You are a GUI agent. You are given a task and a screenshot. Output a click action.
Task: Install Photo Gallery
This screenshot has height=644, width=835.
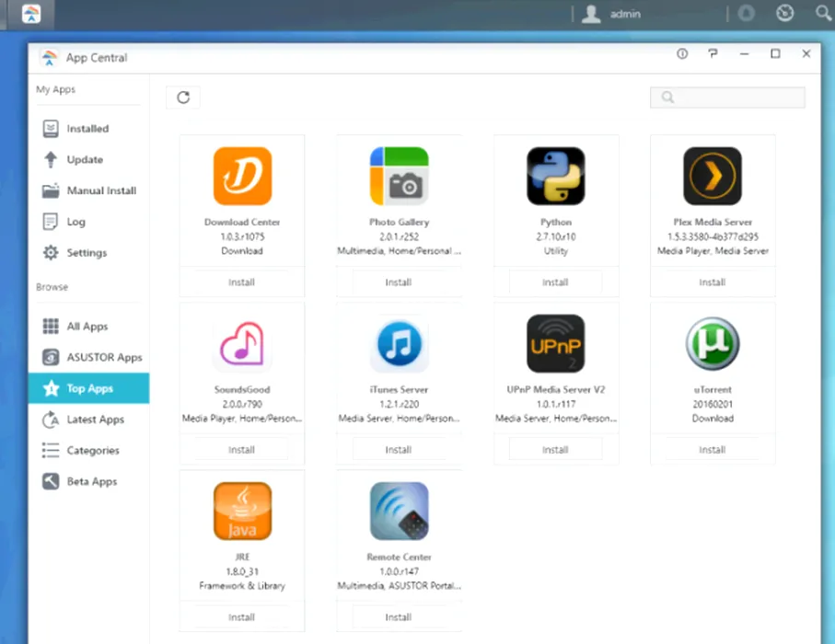399,282
